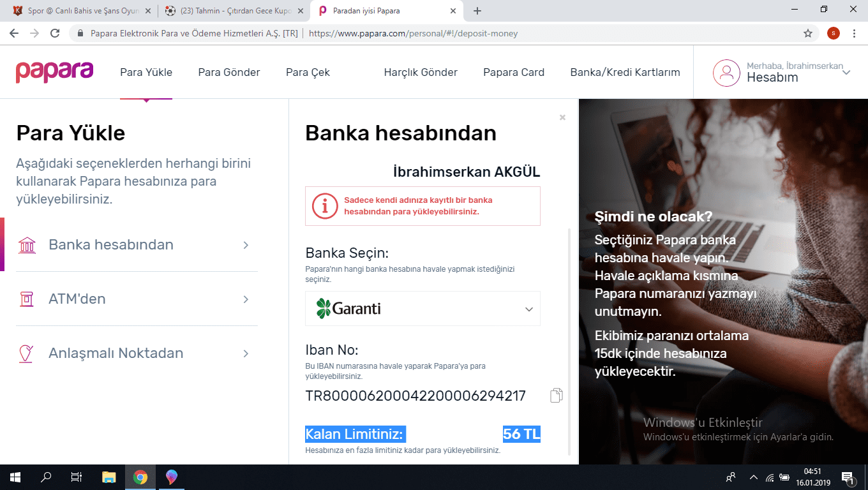This screenshot has width=868, height=490.
Task: Open the Chrome profile avatar
Action: click(x=834, y=33)
